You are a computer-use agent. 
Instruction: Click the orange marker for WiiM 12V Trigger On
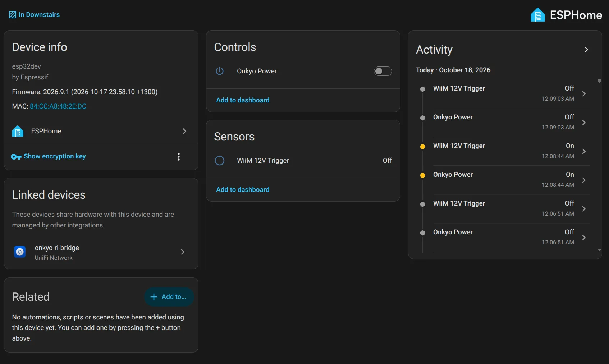[423, 147]
